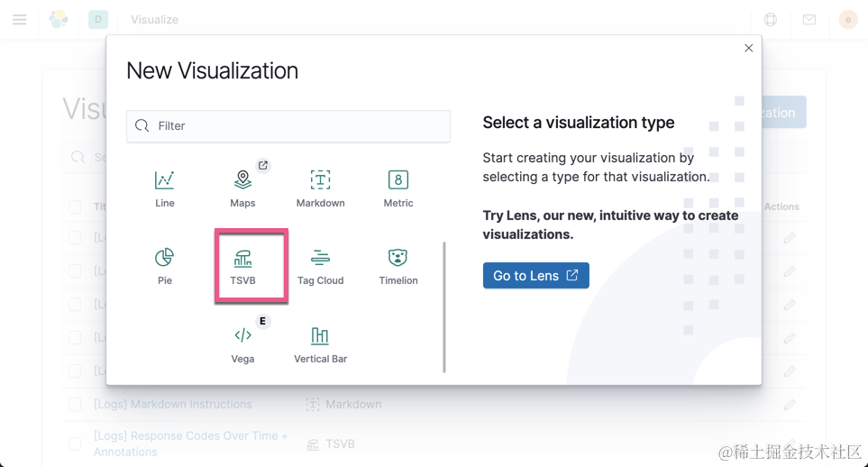Tick the Response Codes row checkbox
Image resolution: width=868 pixels, height=467 pixels.
coord(75,444)
